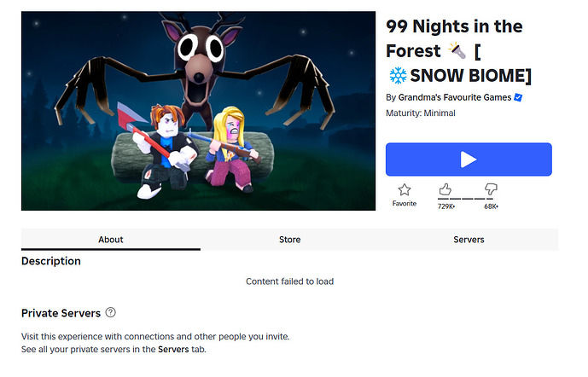588x377 pixels.
Task: Click the flashlight emoji in the title
Action: click(457, 50)
